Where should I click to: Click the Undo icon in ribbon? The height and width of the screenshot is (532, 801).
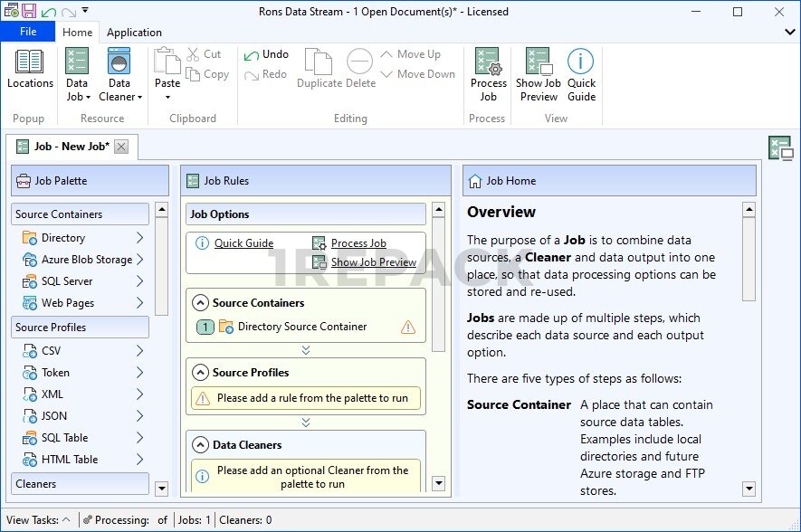[x=252, y=55]
